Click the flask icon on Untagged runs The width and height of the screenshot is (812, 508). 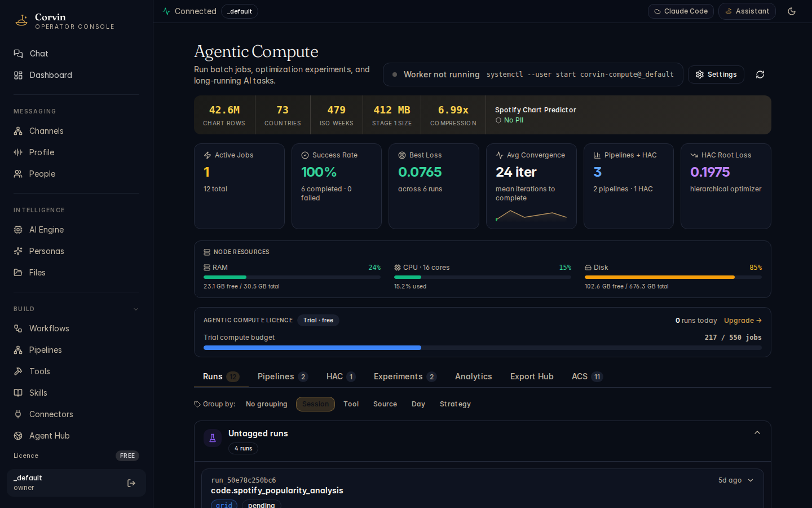[213, 438]
